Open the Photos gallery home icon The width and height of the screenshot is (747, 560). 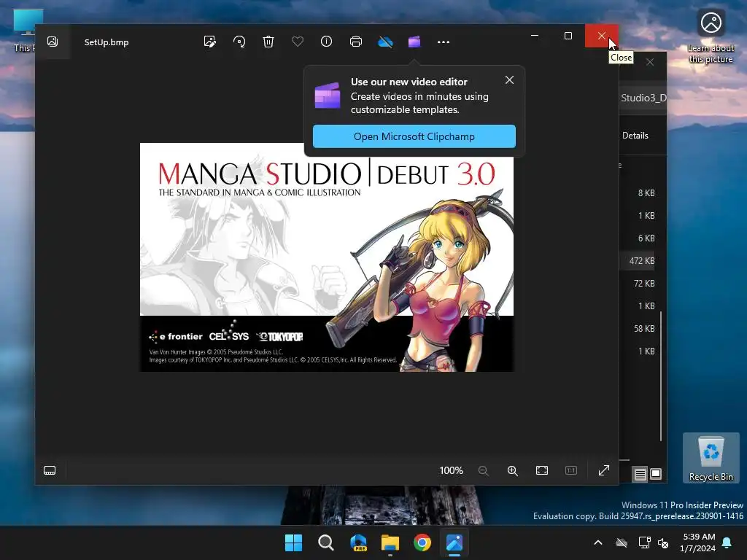coord(53,42)
